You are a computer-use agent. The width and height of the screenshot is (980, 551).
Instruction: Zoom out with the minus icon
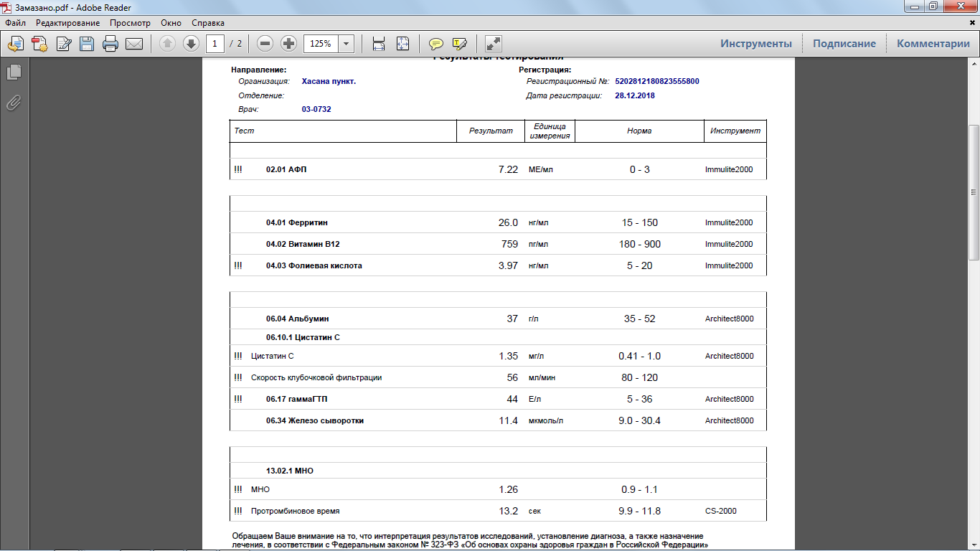click(x=265, y=44)
